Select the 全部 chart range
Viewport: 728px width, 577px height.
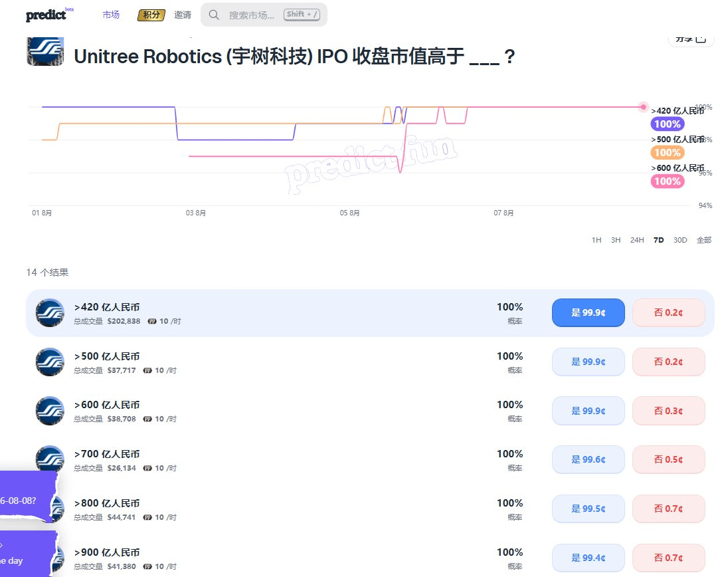(x=704, y=240)
